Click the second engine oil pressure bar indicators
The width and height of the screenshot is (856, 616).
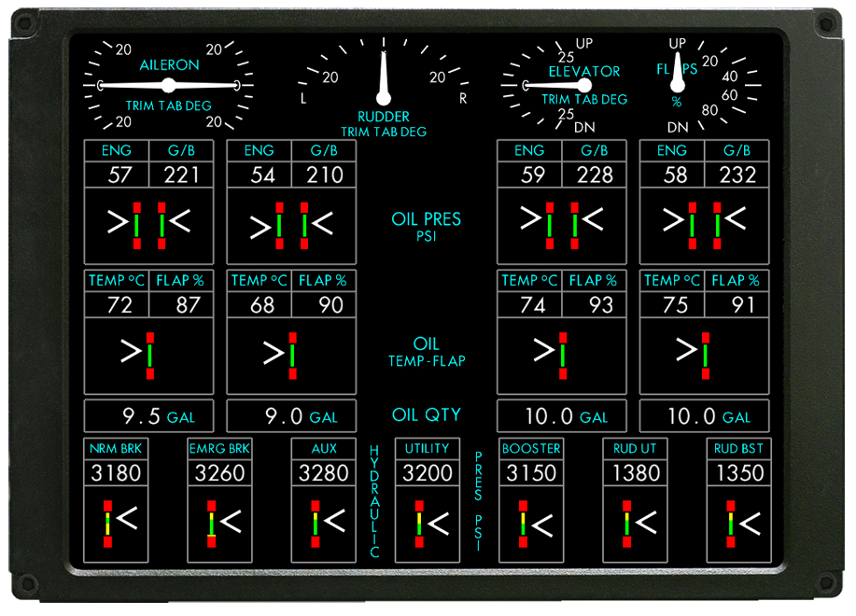(291, 226)
